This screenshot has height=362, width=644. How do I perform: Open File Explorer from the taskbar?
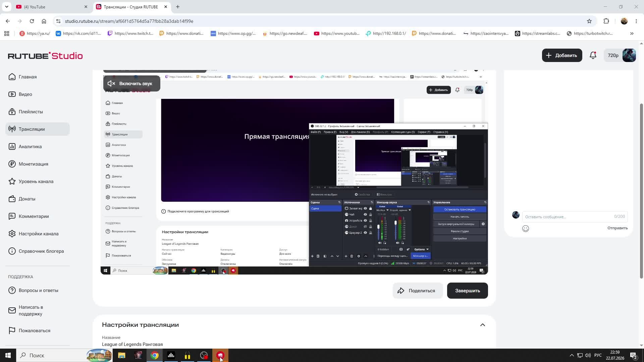point(121,355)
